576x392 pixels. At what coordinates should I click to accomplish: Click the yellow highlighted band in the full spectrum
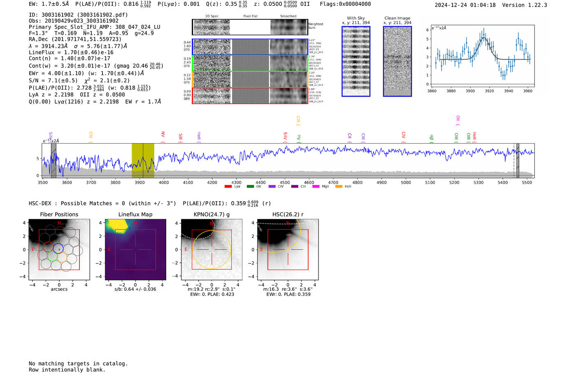click(x=143, y=161)
